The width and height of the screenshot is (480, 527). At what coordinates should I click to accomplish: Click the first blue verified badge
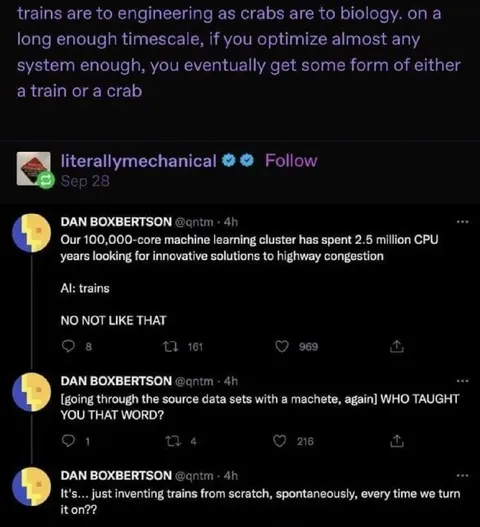tap(229, 161)
